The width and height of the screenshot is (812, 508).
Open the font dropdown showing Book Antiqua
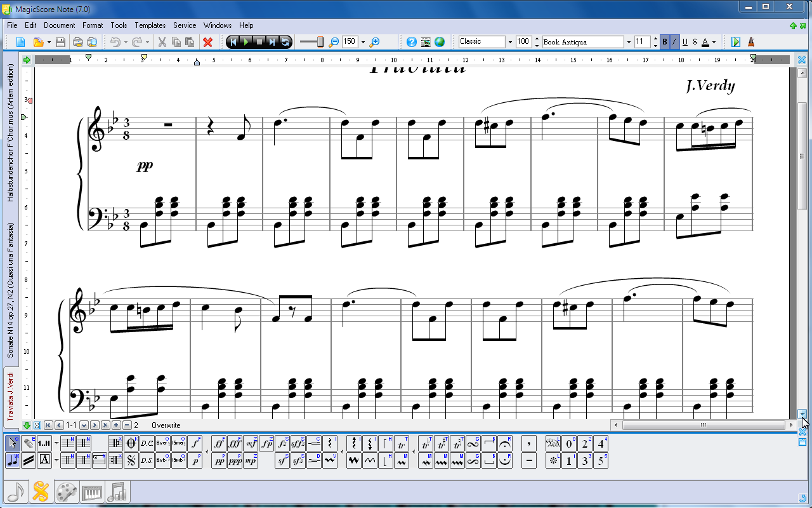point(629,42)
